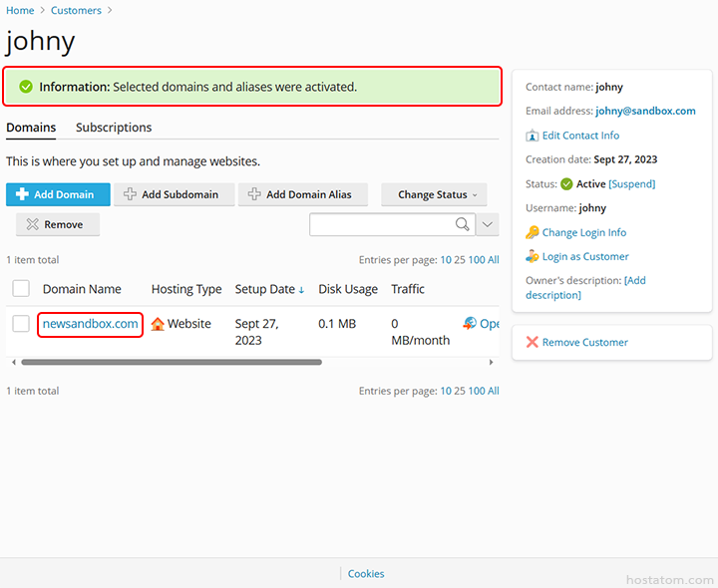Viewport: 718px width, 588px height.
Task: Open the newsandbox.com domain link
Action: coord(90,324)
